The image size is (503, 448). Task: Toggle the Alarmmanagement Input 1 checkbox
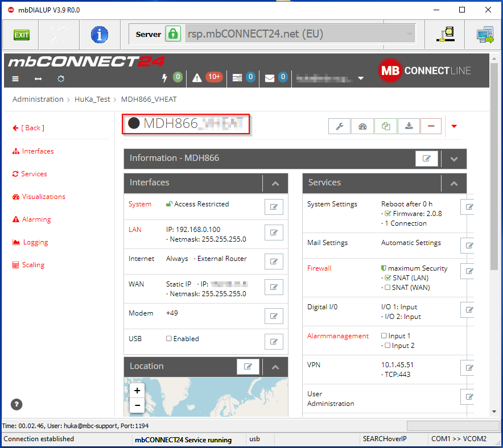384,335
